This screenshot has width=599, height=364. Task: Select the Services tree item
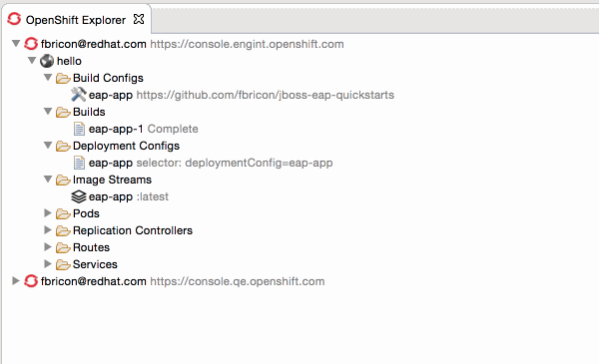(95, 264)
